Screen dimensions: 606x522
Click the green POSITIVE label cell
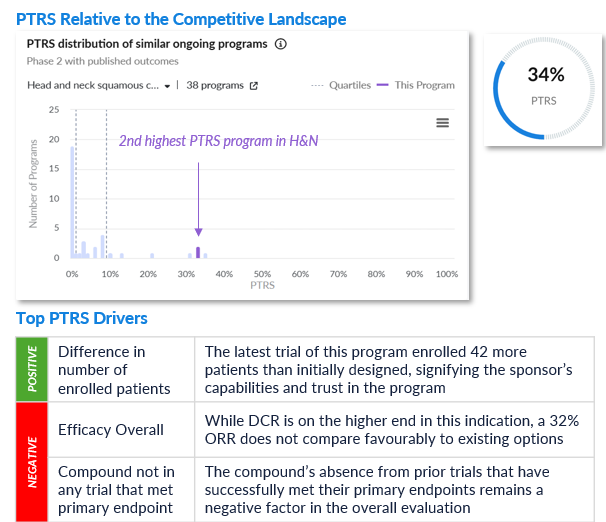point(32,369)
